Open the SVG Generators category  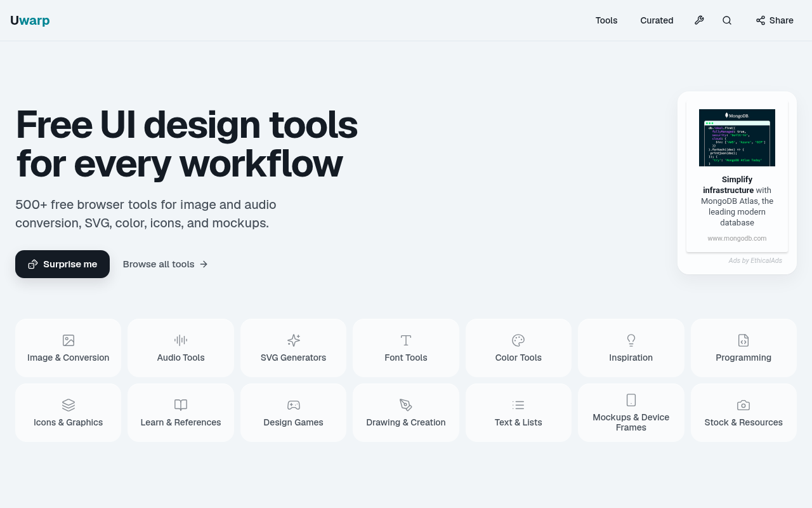[x=293, y=348]
